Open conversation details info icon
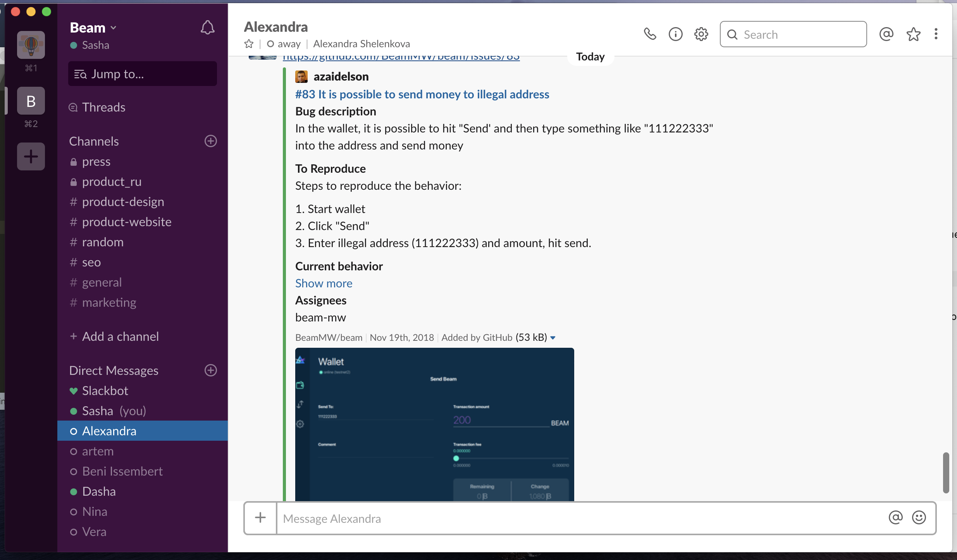The image size is (957, 560). 675,34
